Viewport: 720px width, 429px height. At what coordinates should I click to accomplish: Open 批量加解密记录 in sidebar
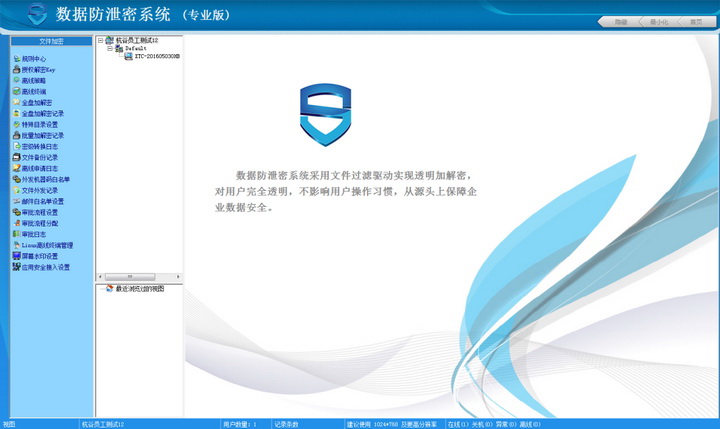coord(39,135)
